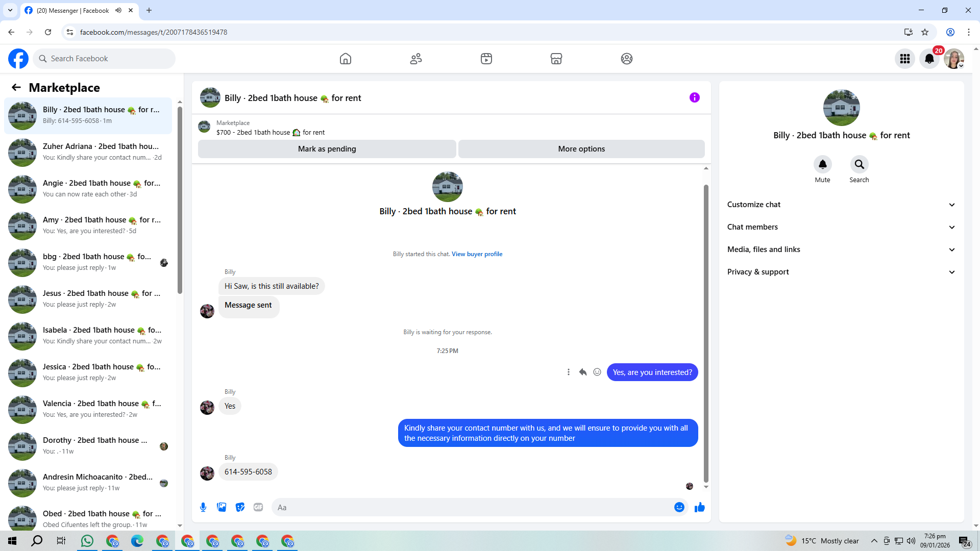The image size is (980, 551).
Task: Open emoji picker in message box
Action: click(679, 507)
